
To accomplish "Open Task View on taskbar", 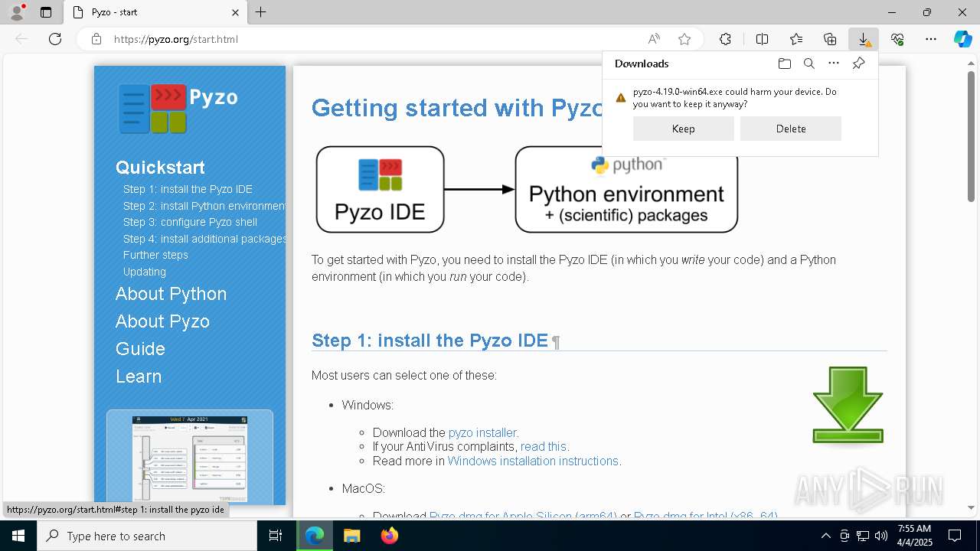I will click(276, 536).
